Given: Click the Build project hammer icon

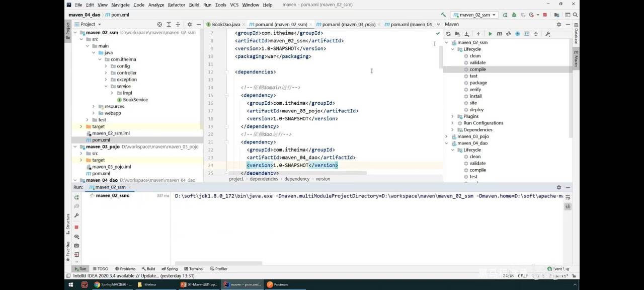Looking at the screenshot, I should click(443, 15).
